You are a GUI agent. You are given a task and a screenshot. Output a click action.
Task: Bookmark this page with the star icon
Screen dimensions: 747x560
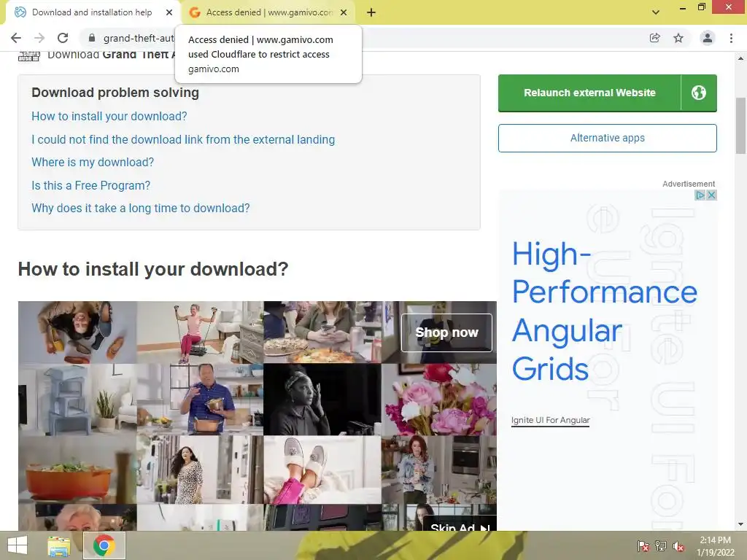[x=678, y=38]
